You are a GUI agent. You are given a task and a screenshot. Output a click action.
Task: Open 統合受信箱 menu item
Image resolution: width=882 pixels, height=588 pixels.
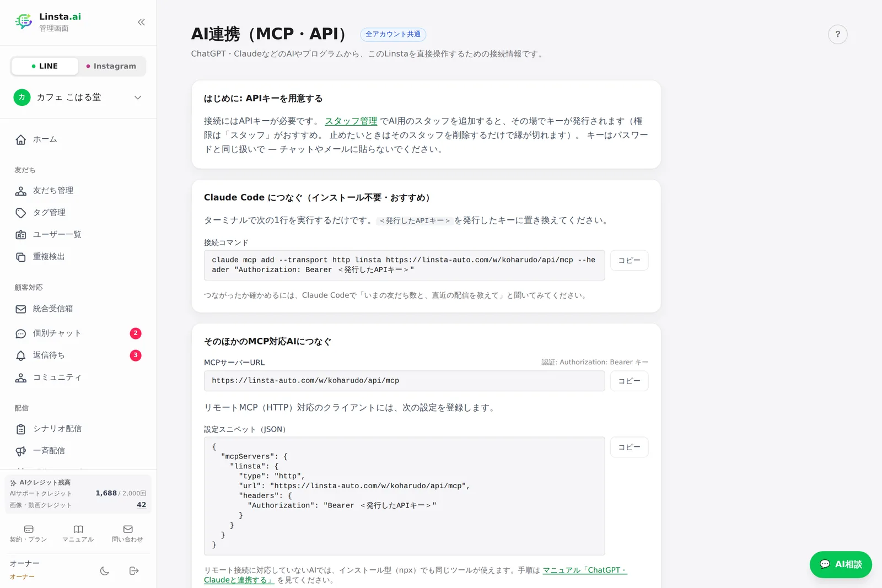coord(78,309)
